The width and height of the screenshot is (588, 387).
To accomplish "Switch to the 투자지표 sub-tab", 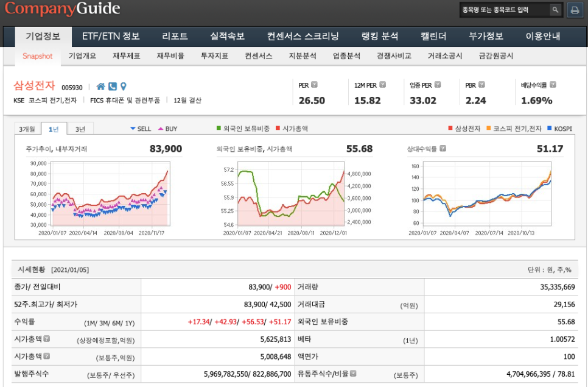I will coord(214,56).
